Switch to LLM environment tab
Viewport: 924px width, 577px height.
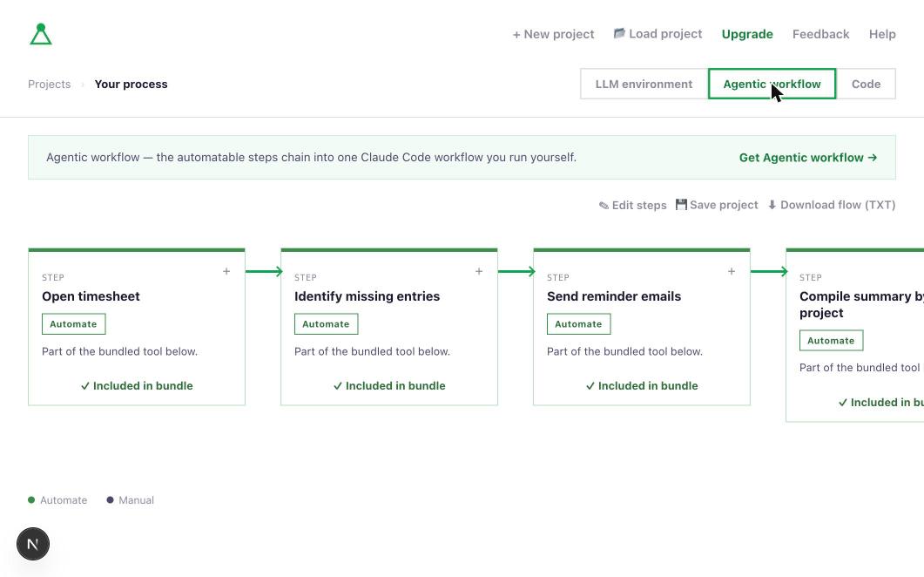coord(644,84)
